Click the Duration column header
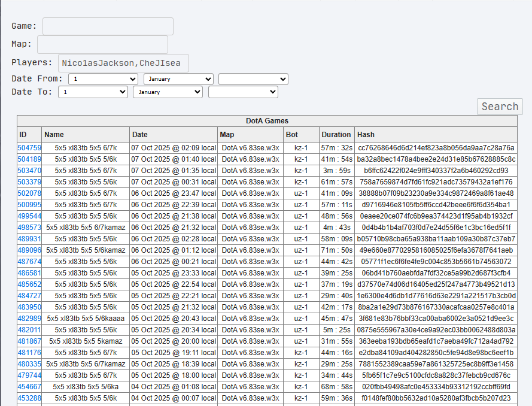532x406 pixels. (x=337, y=135)
